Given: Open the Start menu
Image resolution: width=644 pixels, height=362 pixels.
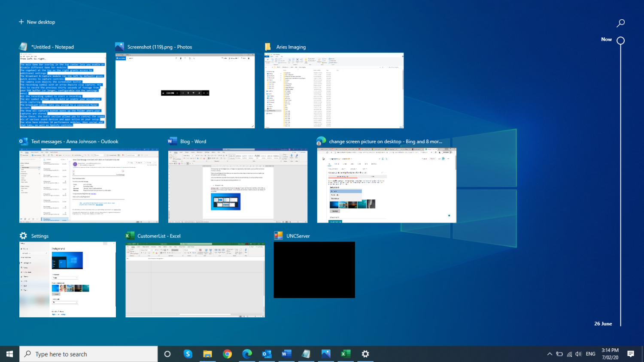Looking at the screenshot, I should point(9,354).
